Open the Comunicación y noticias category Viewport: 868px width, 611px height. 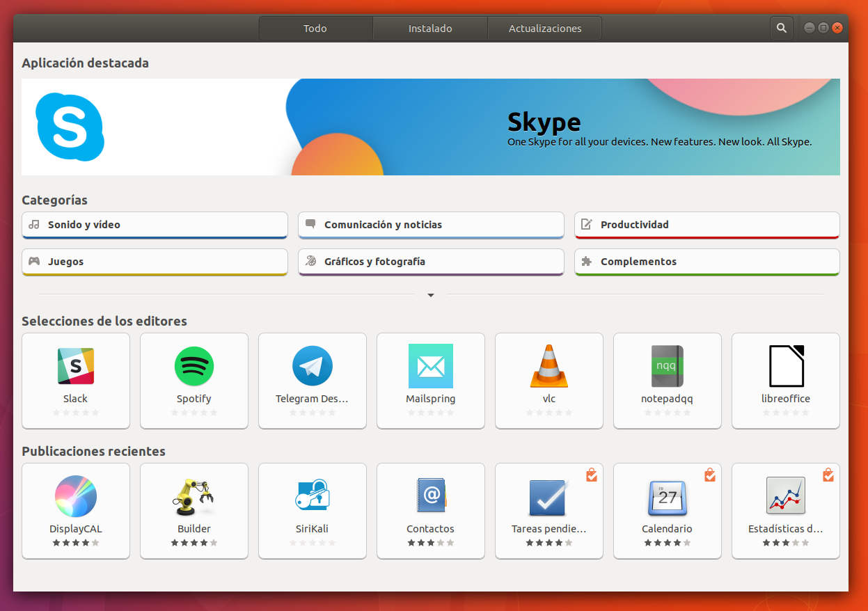coord(431,225)
